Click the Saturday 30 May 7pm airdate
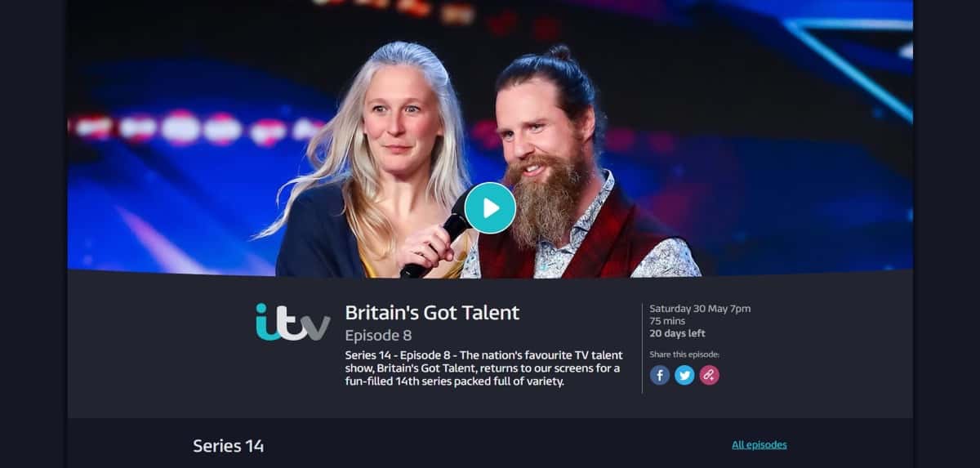 click(x=700, y=309)
